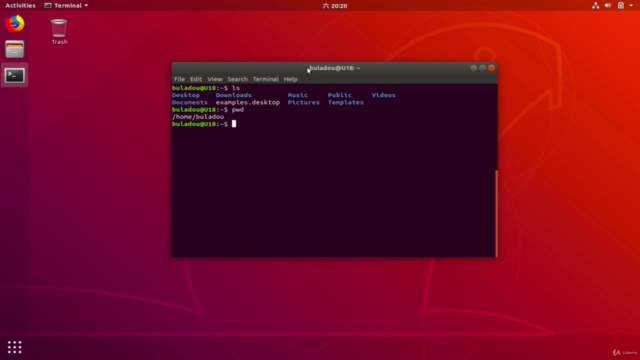This screenshot has height=360, width=640.
Task: Open the network status icon
Action: (x=596, y=5)
